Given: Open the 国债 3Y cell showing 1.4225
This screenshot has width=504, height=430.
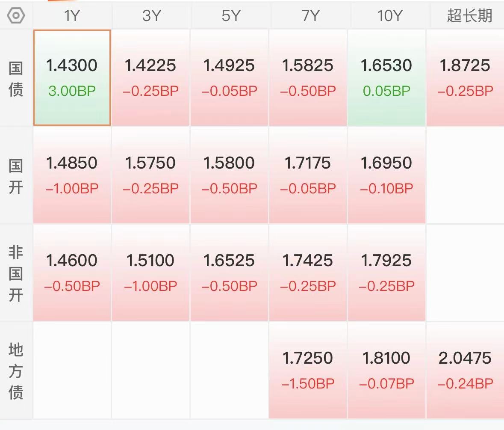Looking at the screenshot, I should coord(150,77).
